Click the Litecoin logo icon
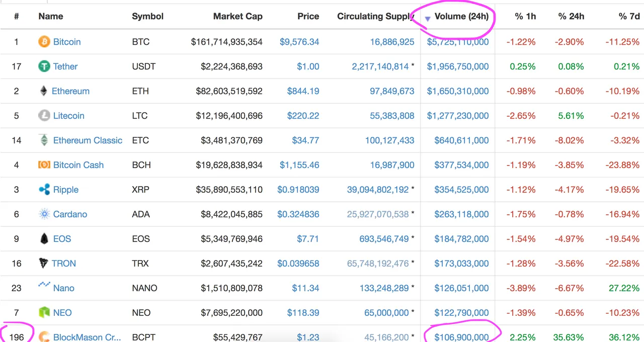The width and height of the screenshot is (644, 342). (44, 116)
